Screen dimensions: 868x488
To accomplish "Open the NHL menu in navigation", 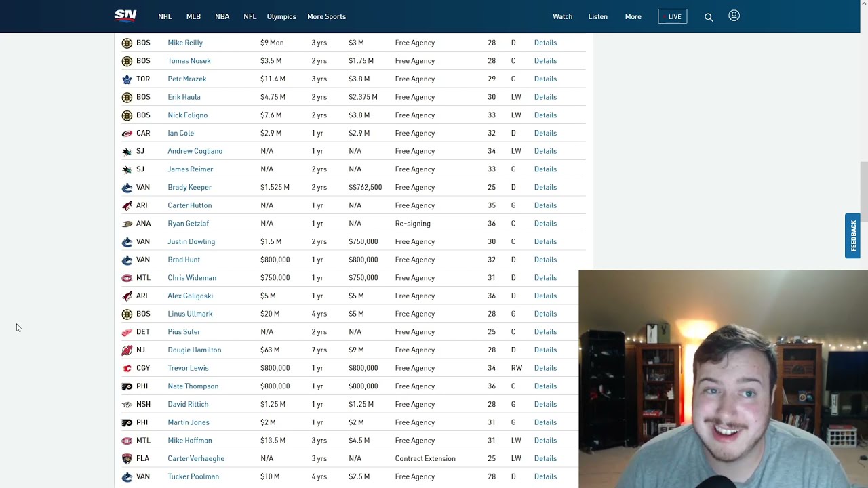I will tap(165, 16).
